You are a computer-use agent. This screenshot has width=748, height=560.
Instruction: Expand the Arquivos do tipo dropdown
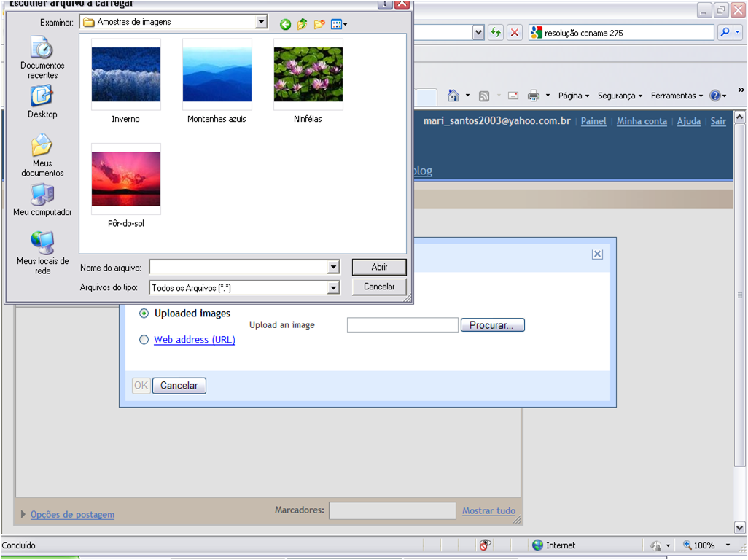[333, 287]
